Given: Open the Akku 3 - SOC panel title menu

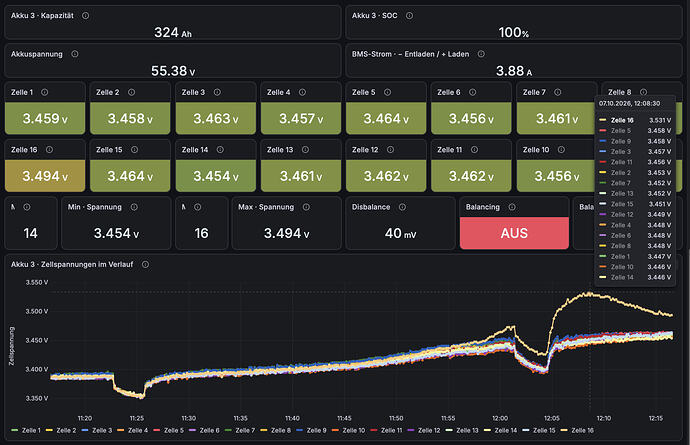Looking at the screenshot, I should click(x=374, y=15).
